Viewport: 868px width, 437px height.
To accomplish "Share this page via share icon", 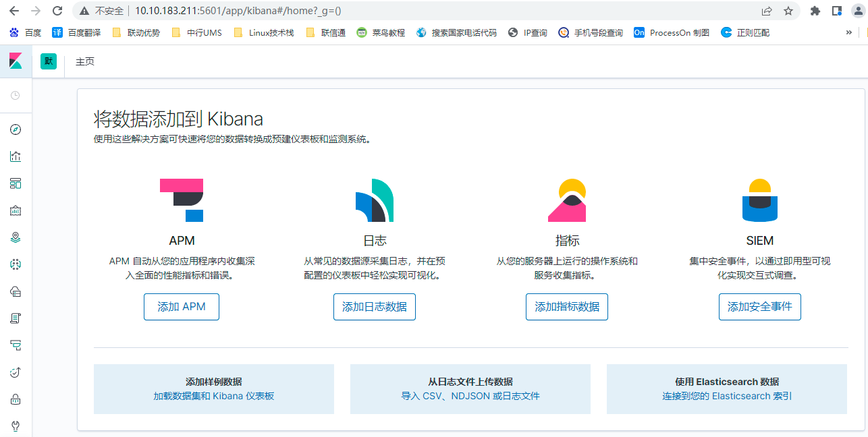I will [767, 11].
